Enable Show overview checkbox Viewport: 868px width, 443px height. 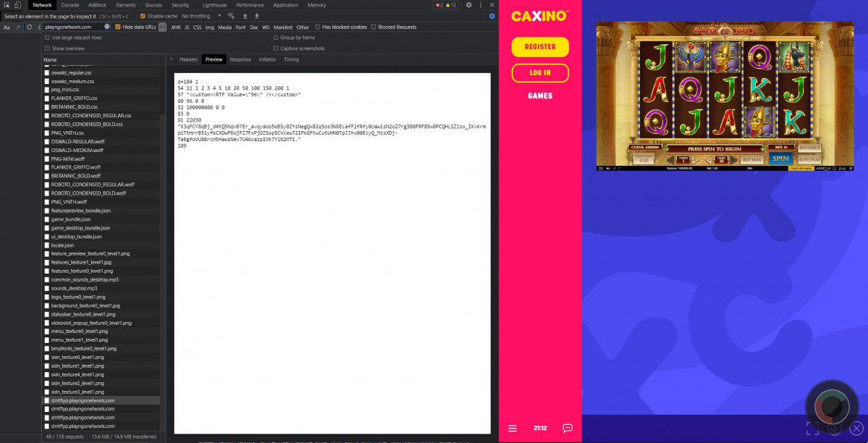[x=48, y=48]
